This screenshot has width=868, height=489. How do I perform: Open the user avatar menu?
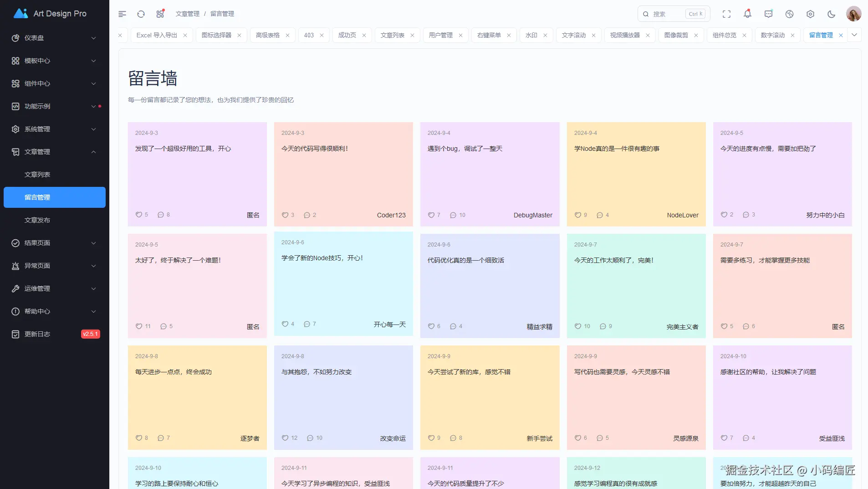click(853, 14)
